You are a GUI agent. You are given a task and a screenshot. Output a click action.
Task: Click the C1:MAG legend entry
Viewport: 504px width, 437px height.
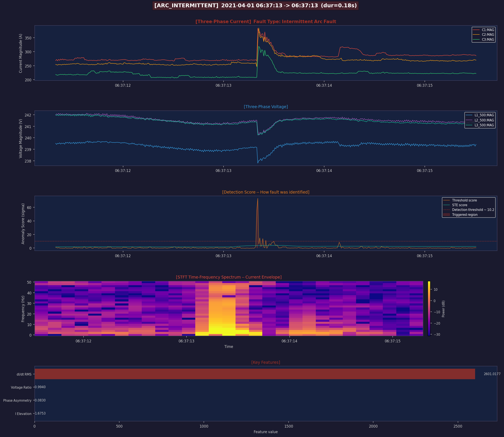point(488,30)
